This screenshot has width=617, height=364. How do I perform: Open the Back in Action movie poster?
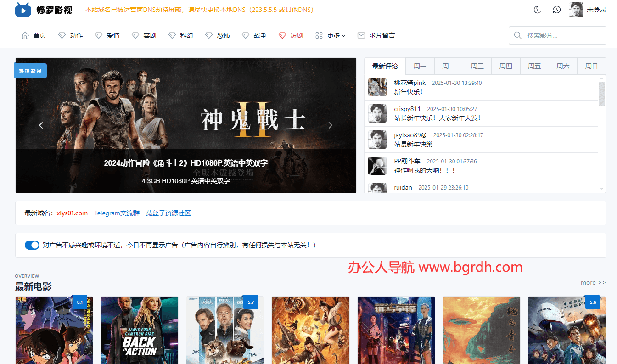(139, 330)
